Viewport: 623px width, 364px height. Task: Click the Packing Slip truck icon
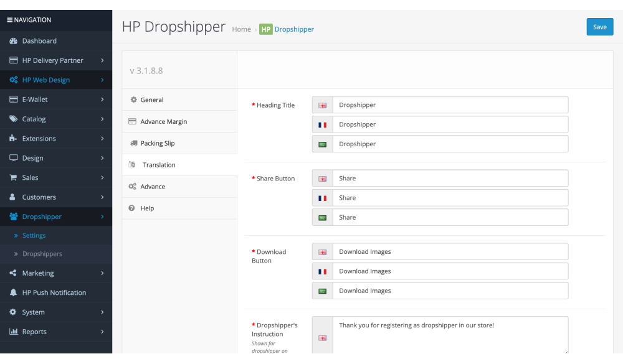133,143
